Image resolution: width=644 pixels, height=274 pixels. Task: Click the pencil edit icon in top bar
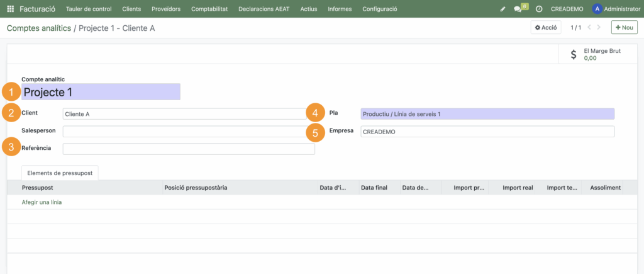[x=502, y=9]
